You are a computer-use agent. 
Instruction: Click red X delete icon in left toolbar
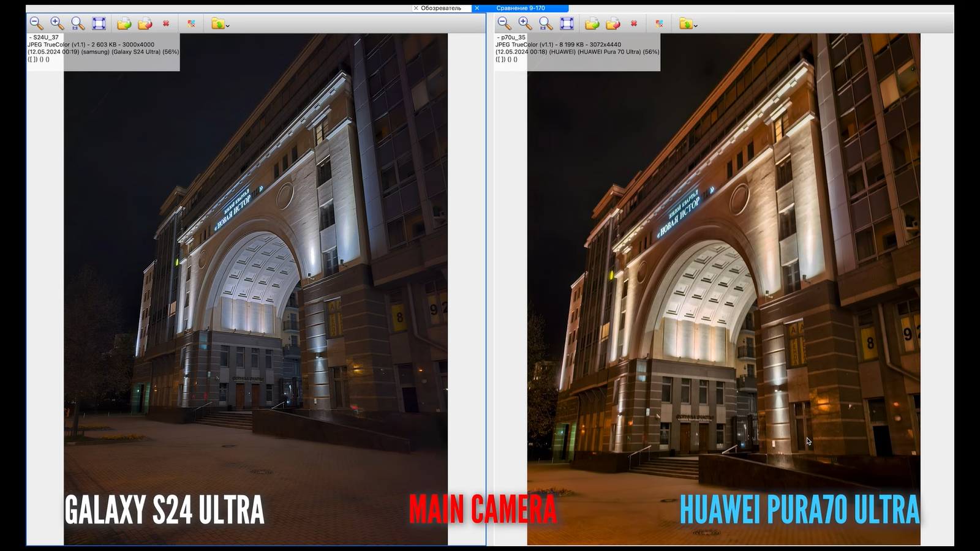point(166,23)
